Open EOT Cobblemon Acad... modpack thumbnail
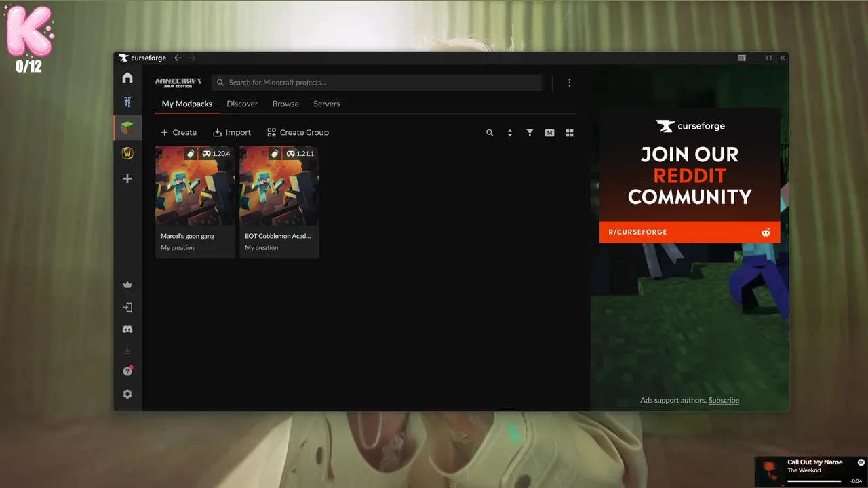 tap(279, 186)
